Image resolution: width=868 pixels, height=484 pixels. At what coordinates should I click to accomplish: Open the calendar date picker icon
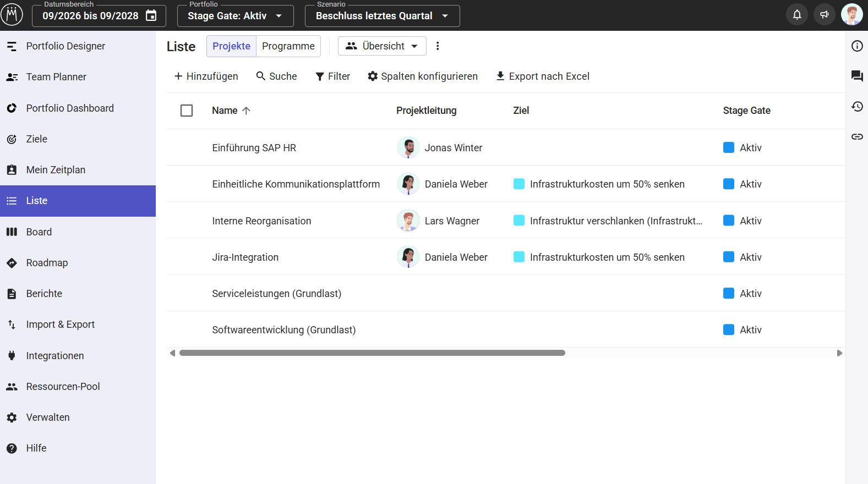151,15
